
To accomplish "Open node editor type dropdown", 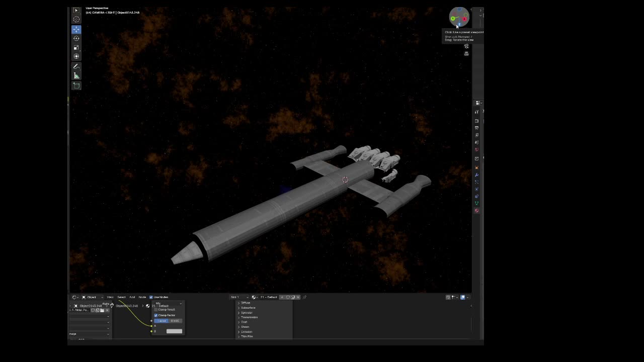I will click(75, 297).
